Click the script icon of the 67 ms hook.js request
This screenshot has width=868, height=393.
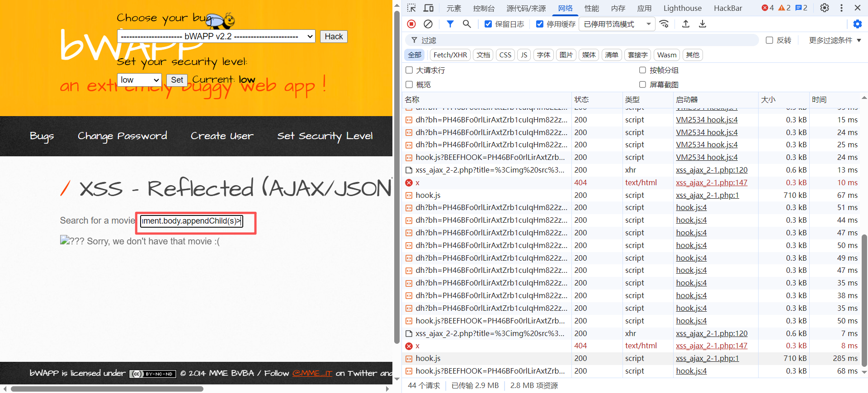coord(409,195)
